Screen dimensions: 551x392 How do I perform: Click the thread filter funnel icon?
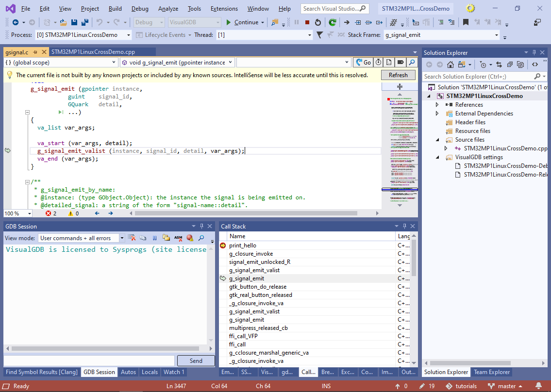[319, 35]
